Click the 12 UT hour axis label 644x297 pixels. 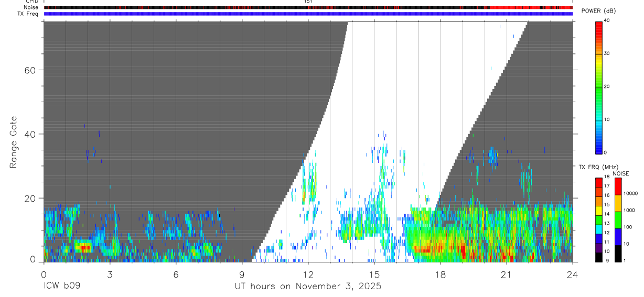click(308, 274)
